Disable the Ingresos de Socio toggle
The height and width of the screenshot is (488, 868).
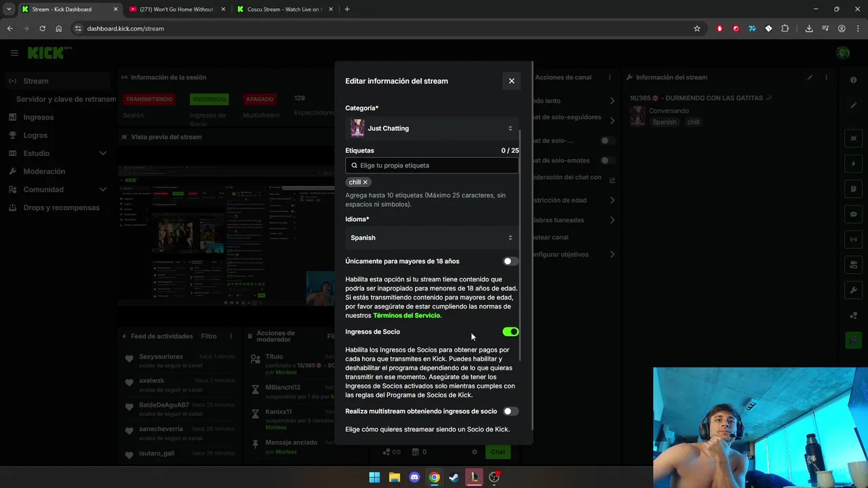[x=511, y=331]
